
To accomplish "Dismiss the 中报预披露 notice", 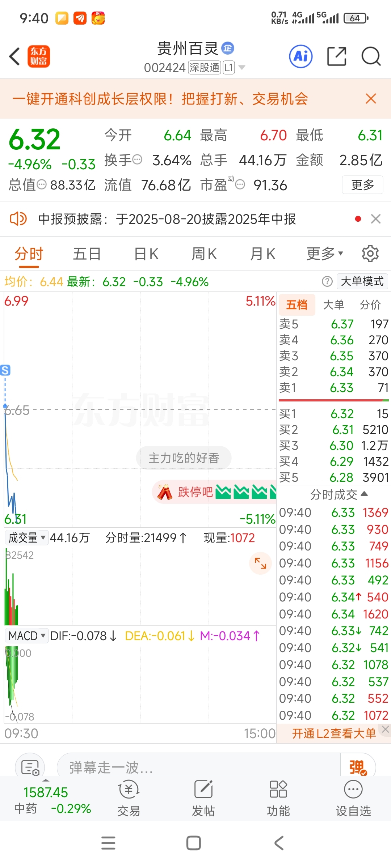I will click(x=376, y=219).
